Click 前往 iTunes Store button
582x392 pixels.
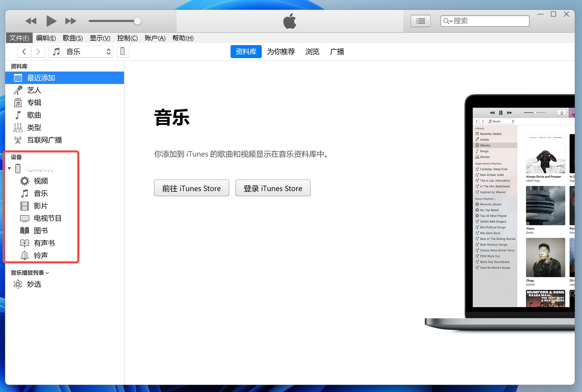pos(191,188)
